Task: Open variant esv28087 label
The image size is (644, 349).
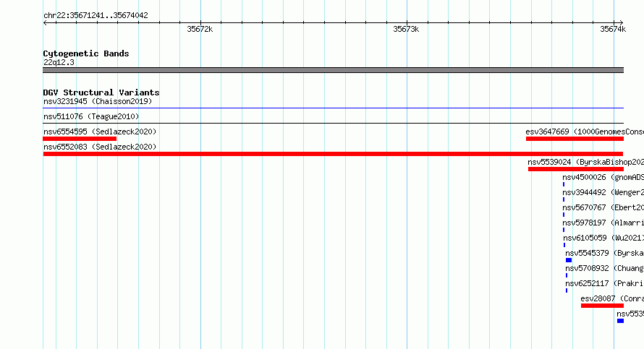Action: [612, 298]
